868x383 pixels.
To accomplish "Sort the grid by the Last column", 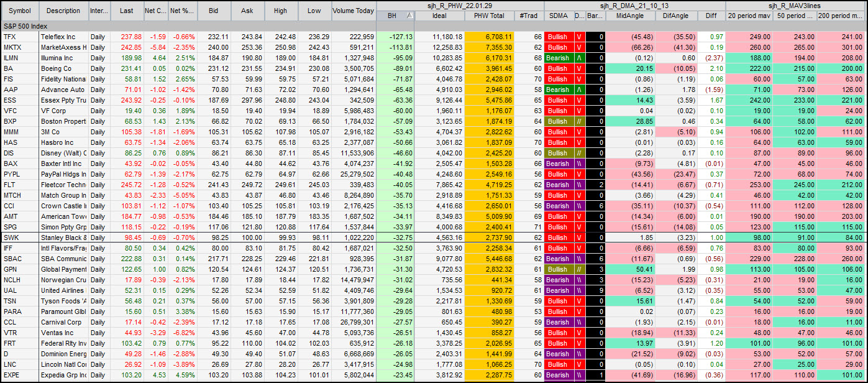I will tap(127, 11).
